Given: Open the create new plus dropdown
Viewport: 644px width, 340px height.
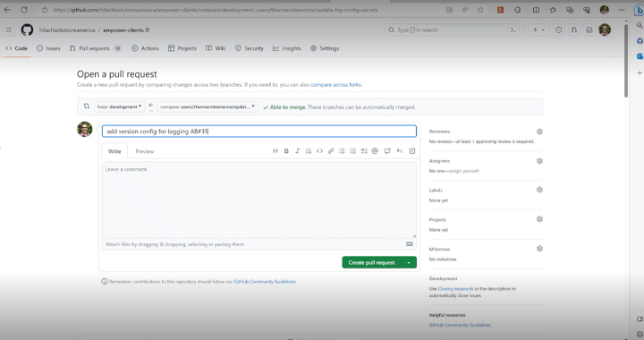Looking at the screenshot, I should coord(538,30).
